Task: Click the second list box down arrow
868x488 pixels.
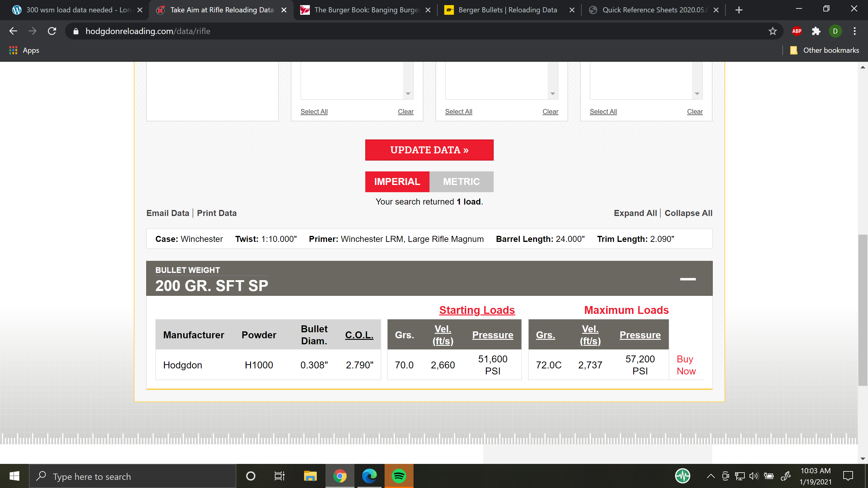Action: click(x=552, y=94)
